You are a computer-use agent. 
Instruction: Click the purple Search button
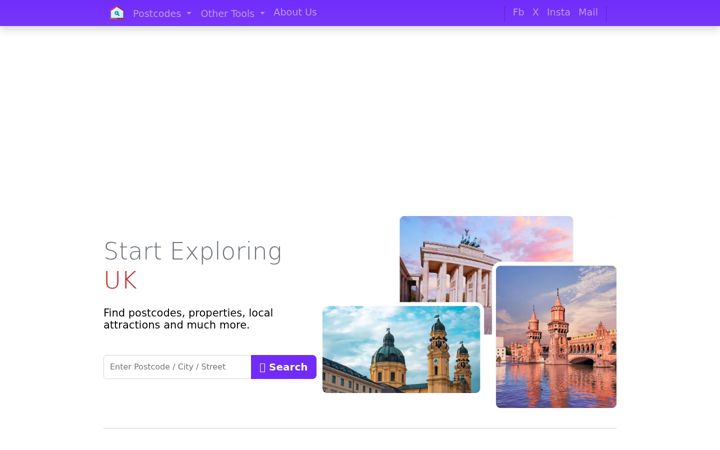point(284,367)
